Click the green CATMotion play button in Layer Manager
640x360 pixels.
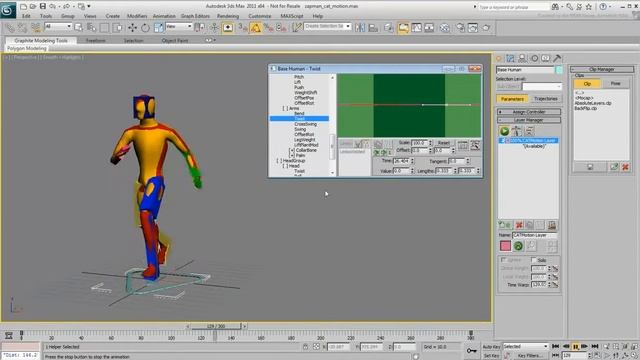point(504,131)
